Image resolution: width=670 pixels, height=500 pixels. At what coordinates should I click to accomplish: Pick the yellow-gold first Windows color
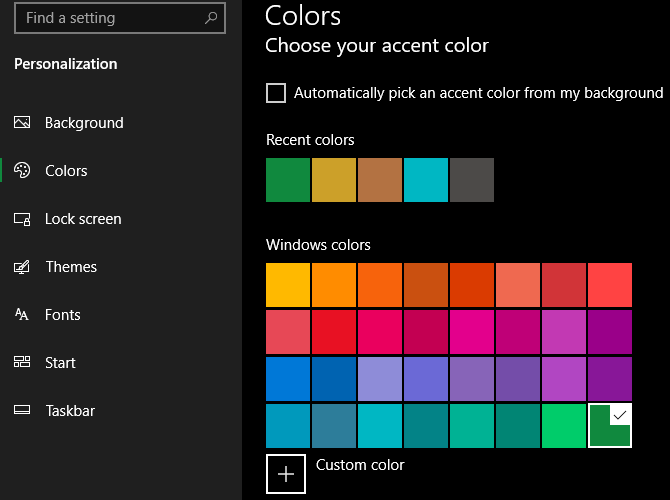pyautogui.click(x=288, y=285)
